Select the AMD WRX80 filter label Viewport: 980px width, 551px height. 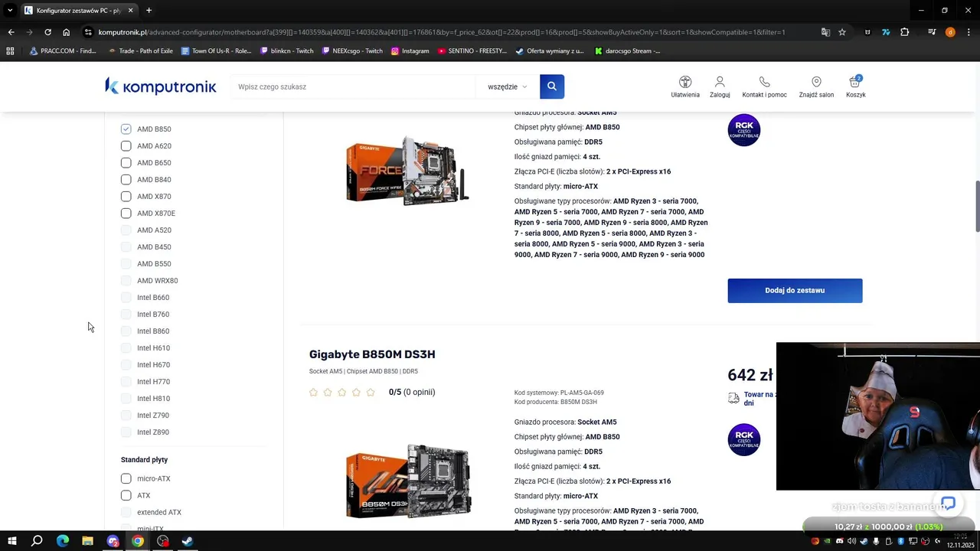pyautogui.click(x=157, y=281)
